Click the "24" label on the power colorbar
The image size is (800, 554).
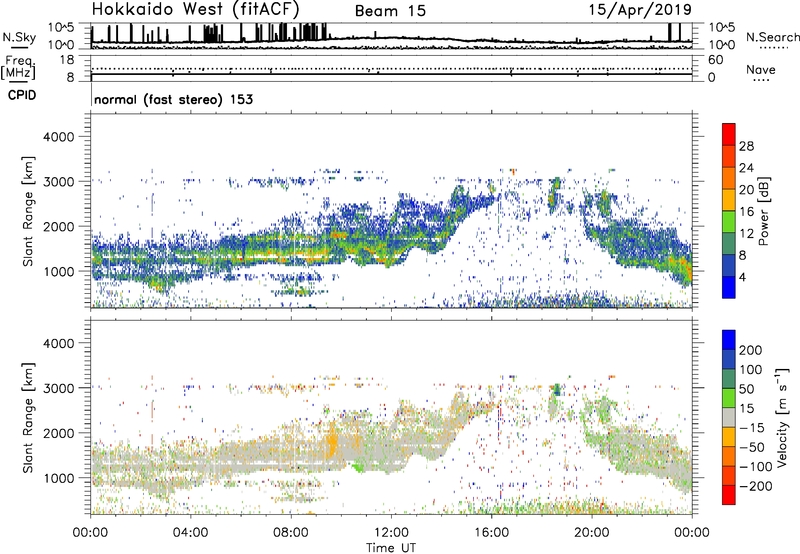tap(746, 168)
